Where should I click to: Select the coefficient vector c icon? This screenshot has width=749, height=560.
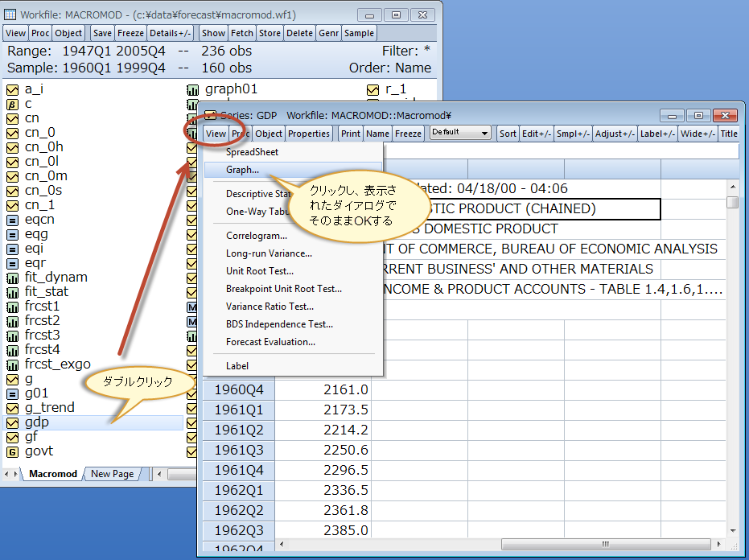click(x=12, y=104)
